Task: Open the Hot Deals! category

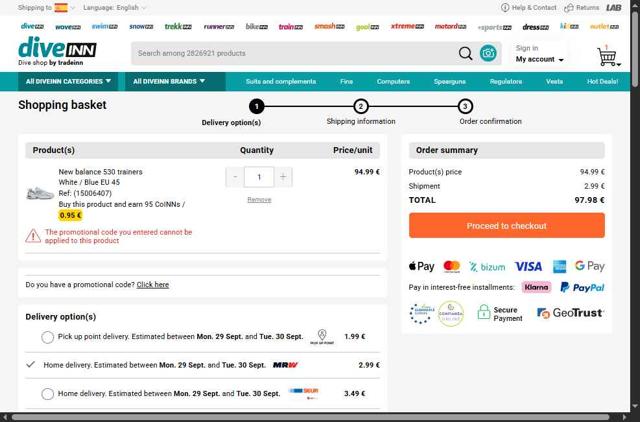Action: coord(602,81)
